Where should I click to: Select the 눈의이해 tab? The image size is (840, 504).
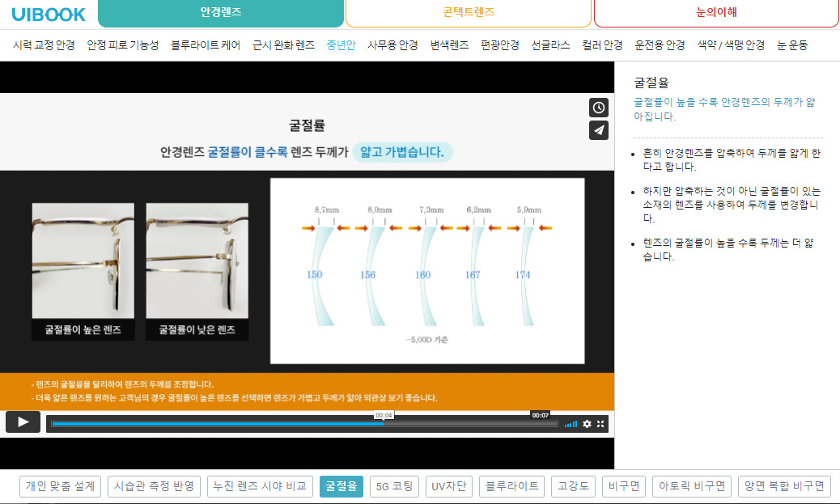pyautogui.click(x=716, y=13)
